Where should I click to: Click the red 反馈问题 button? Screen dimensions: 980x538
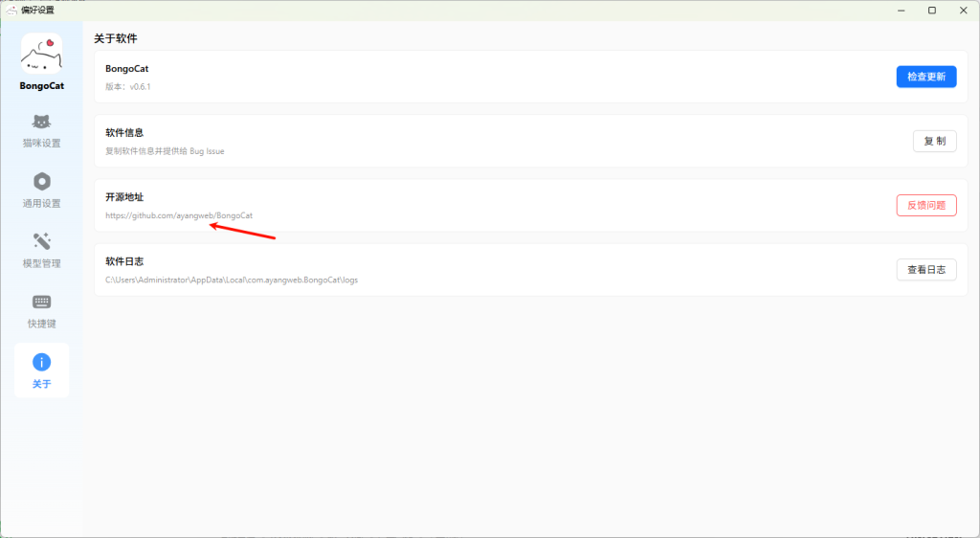coord(925,205)
